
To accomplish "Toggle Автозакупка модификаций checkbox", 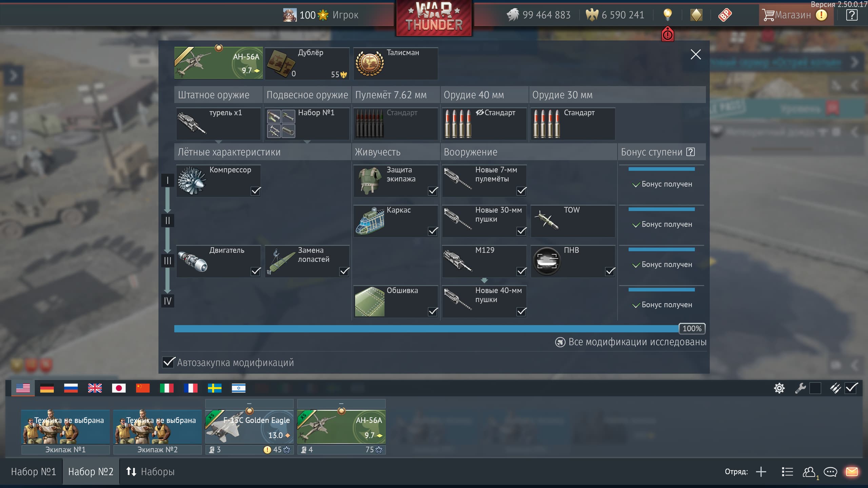I will click(x=169, y=362).
